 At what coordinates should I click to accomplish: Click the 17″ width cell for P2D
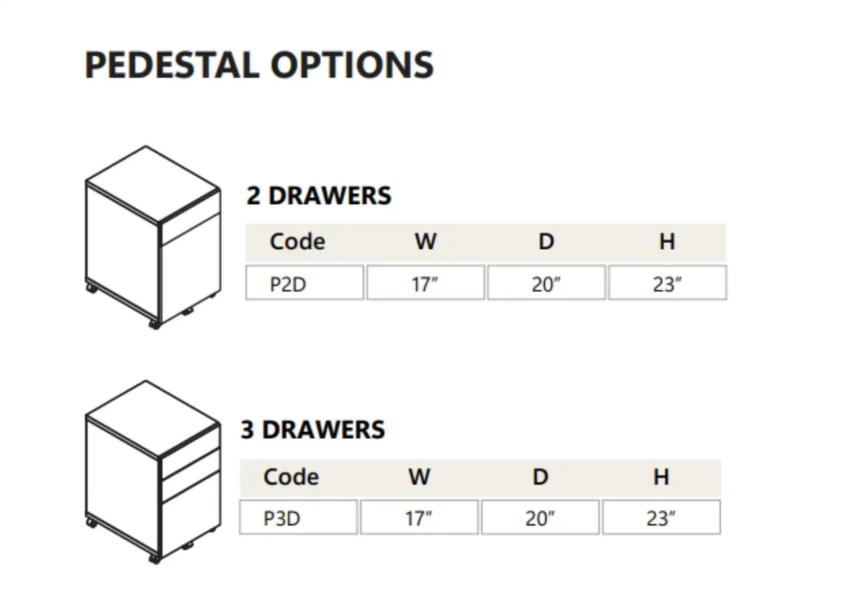[x=426, y=282]
